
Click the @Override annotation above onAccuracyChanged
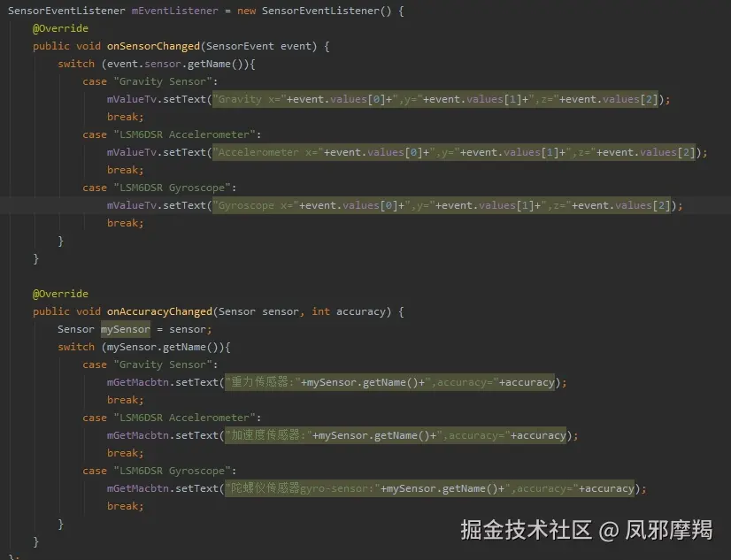[x=60, y=294]
